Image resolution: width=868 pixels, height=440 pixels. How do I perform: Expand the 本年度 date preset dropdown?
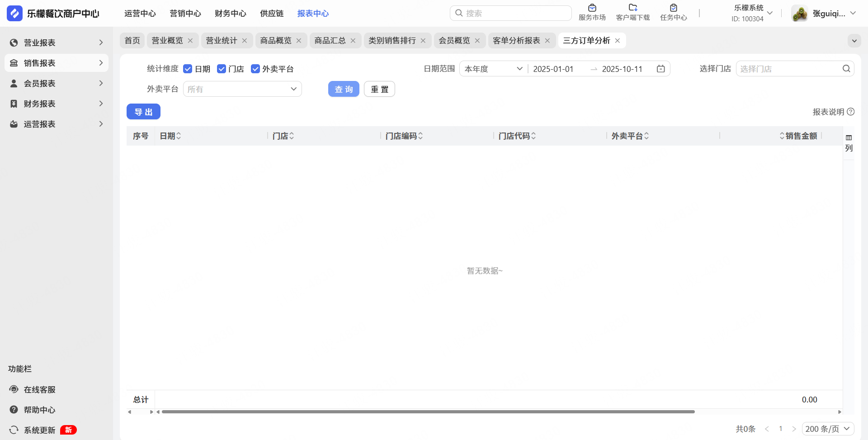493,69
